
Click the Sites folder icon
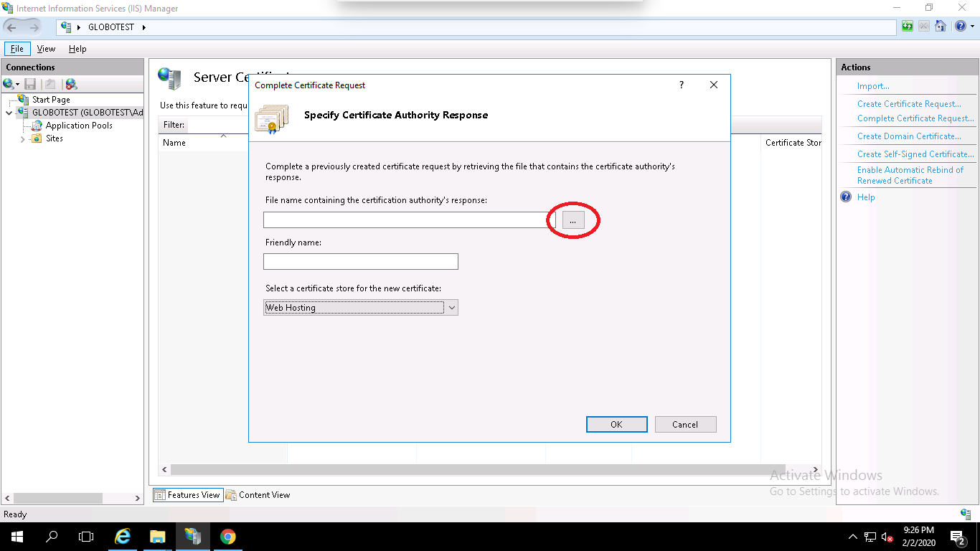coord(37,138)
